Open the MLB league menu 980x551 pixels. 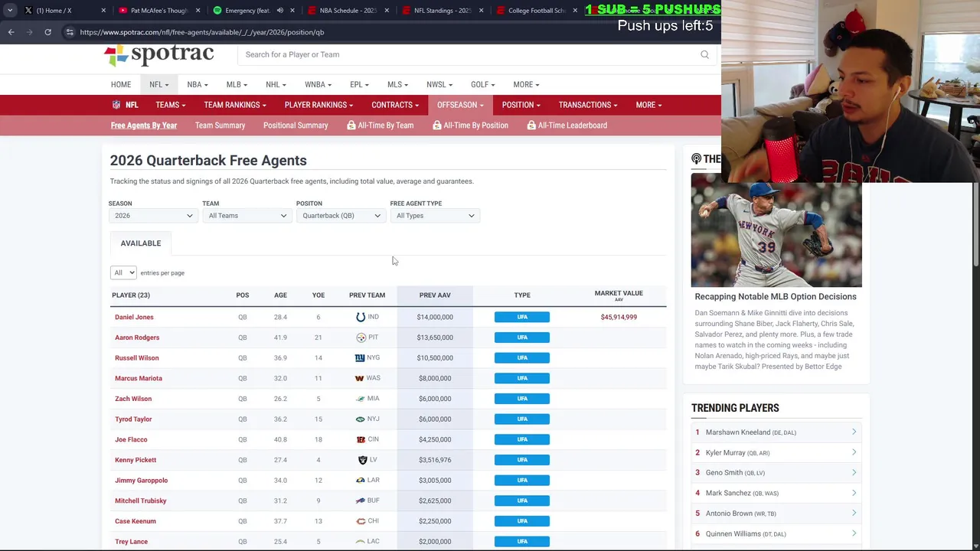pyautogui.click(x=237, y=84)
